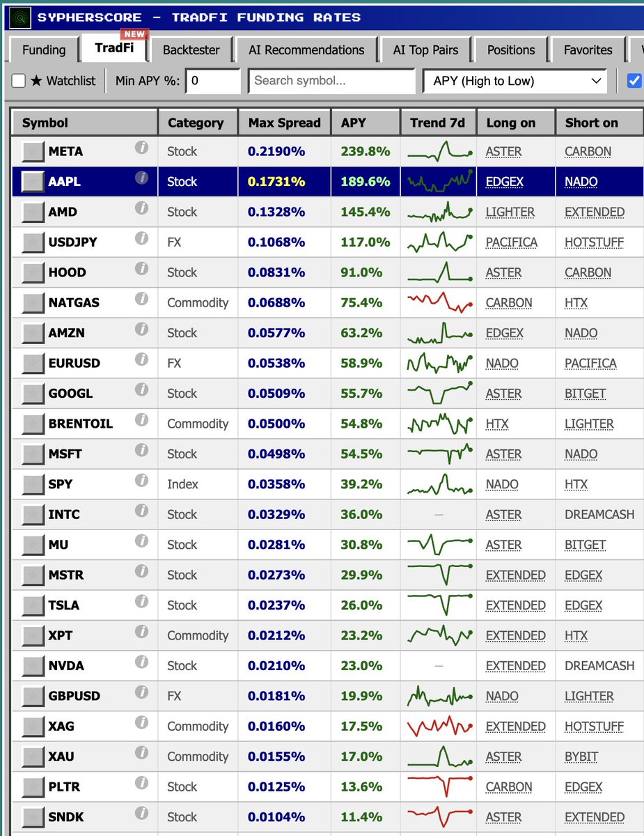The image size is (644, 836).
Task: Open info icon for XPT row
Action: pos(141,632)
